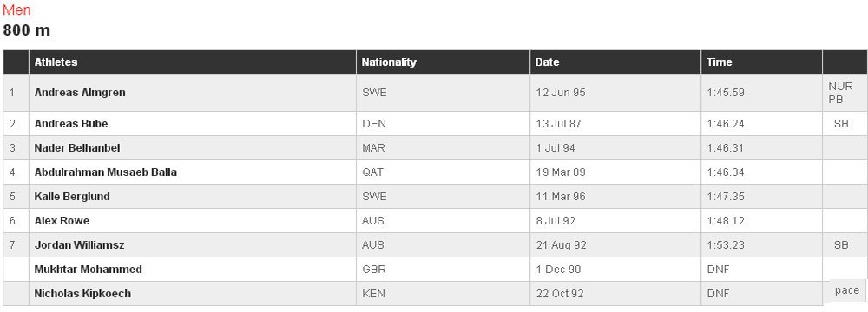Click the 800 m event title
The width and height of the screenshot is (868, 312).
(x=27, y=29)
